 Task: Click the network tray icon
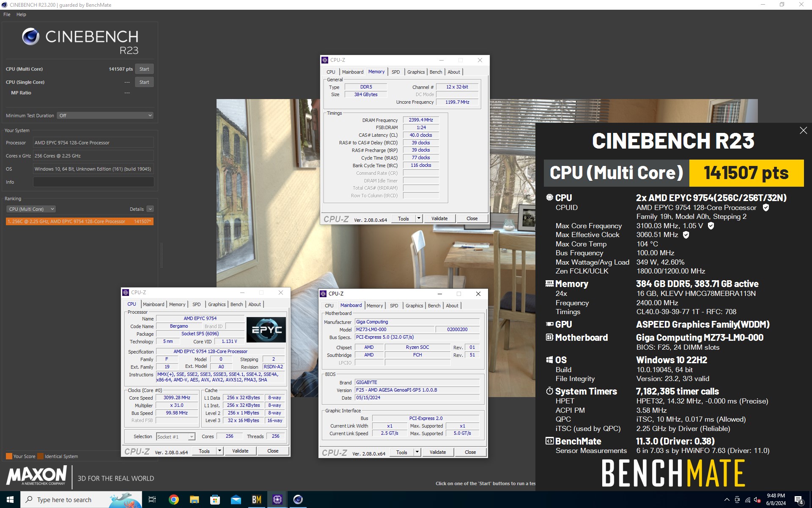click(x=747, y=500)
